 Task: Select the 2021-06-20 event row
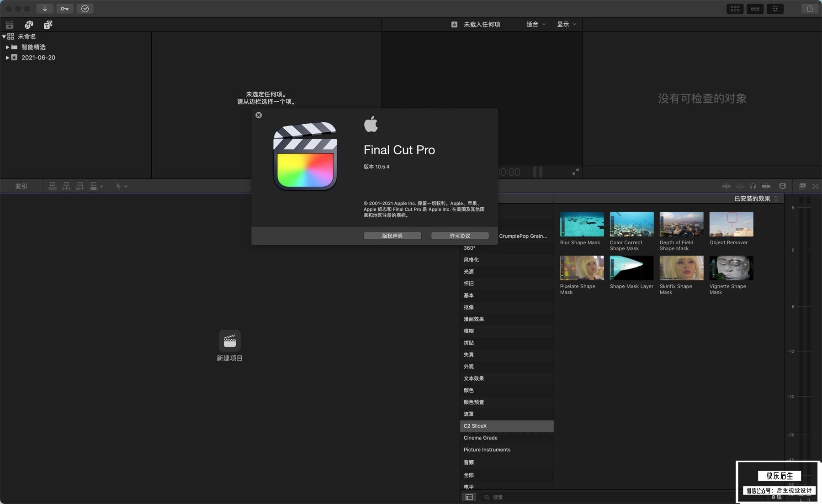coord(75,58)
